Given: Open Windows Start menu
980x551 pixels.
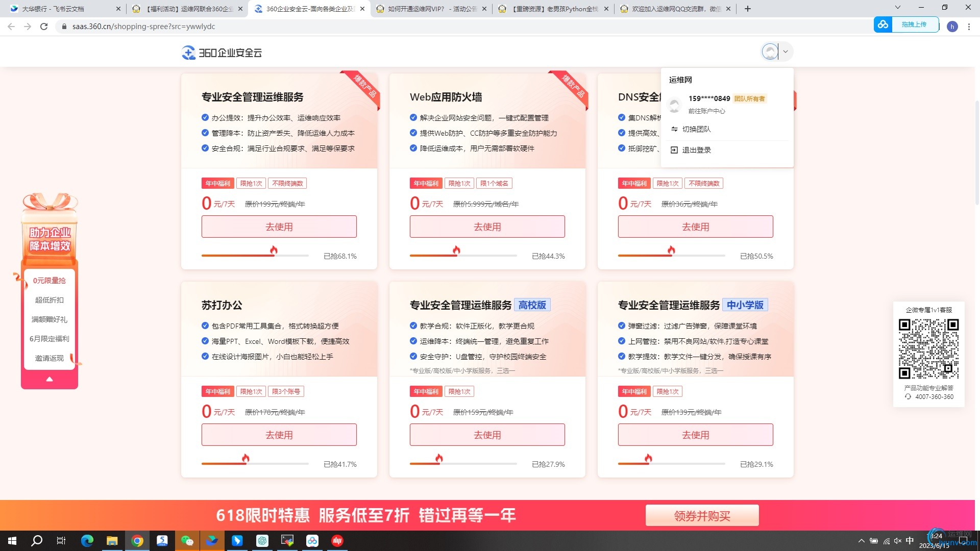Looking at the screenshot, I should pyautogui.click(x=12, y=541).
